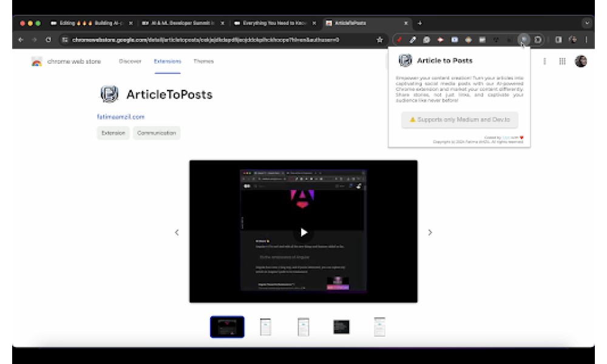This screenshot has height=364, width=607.
Task: Visit the fatimaamzil.com link
Action: 121,116
